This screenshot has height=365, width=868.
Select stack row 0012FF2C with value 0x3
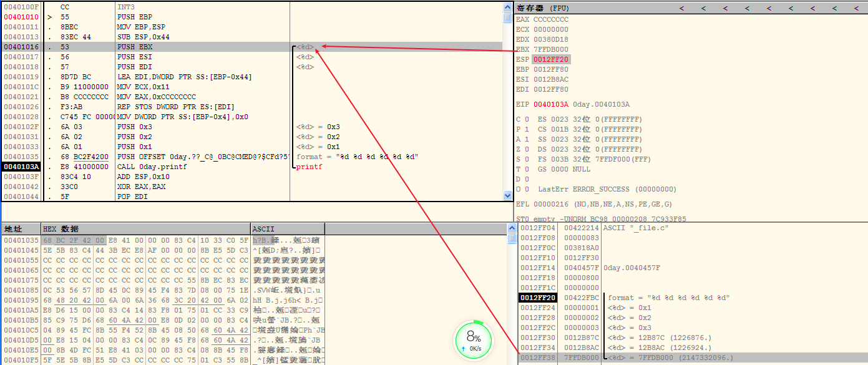[693, 328]
